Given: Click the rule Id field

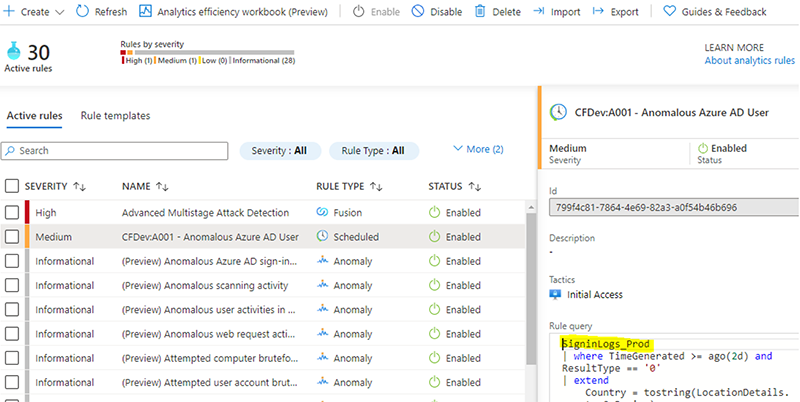Looking at the screenshot, I should coord(674,208).
